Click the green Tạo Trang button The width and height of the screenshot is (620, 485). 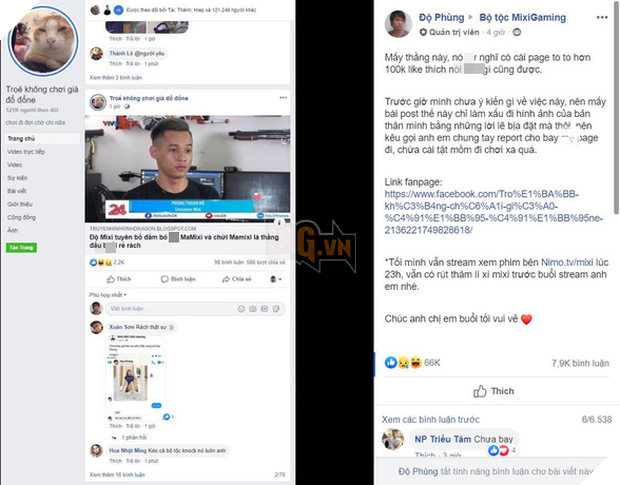pos(21,247)
